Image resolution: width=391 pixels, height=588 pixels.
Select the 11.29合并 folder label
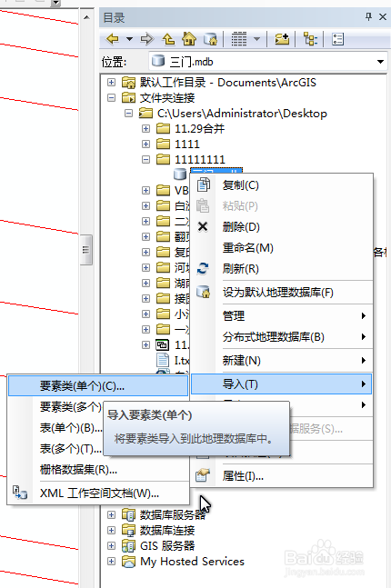point(200,129)
